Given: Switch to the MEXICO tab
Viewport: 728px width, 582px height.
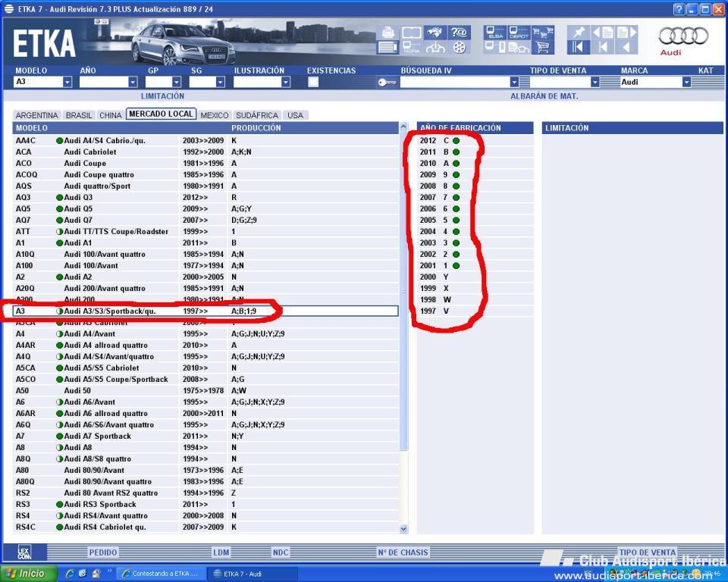Looking at the screenshot, I should 215,115.
